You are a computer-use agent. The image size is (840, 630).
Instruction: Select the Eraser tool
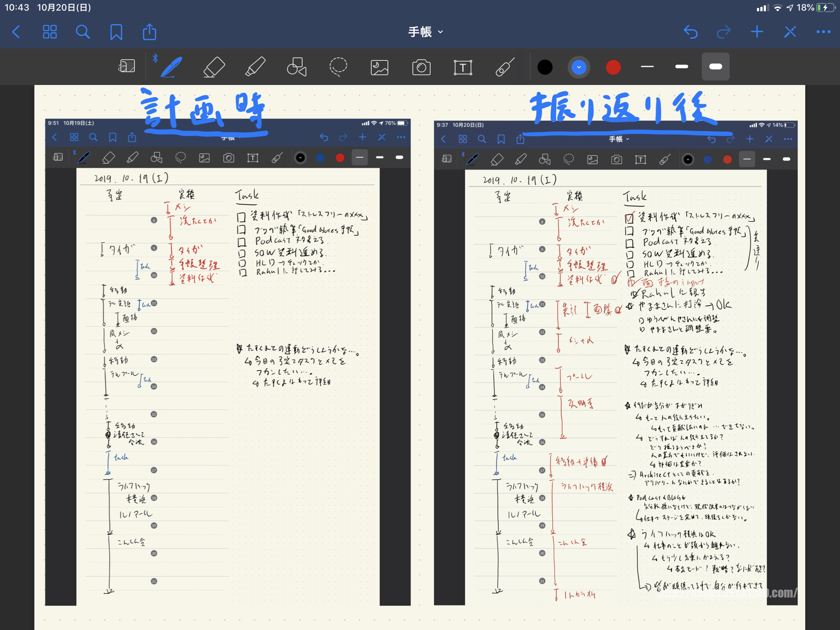coord(214,66)
